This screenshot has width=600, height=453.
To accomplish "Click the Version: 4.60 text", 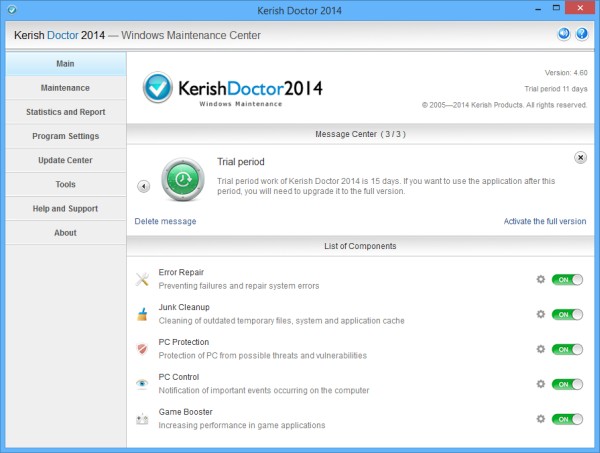I will 566,73.
